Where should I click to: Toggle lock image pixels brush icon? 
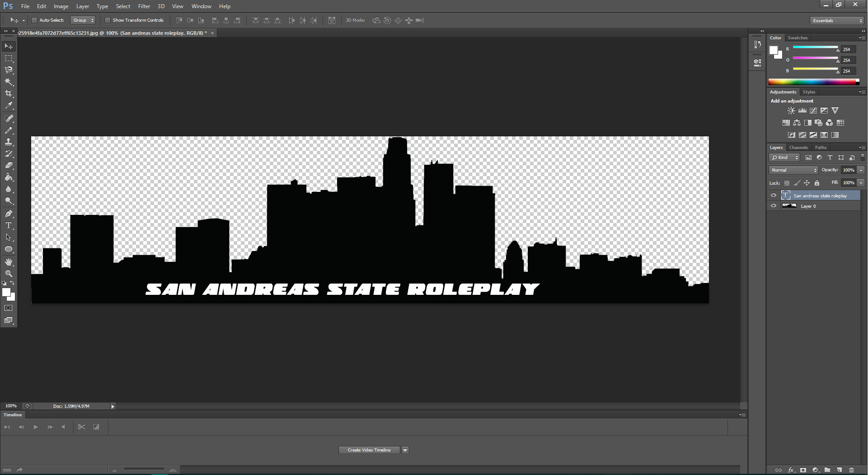pos(797,183)
